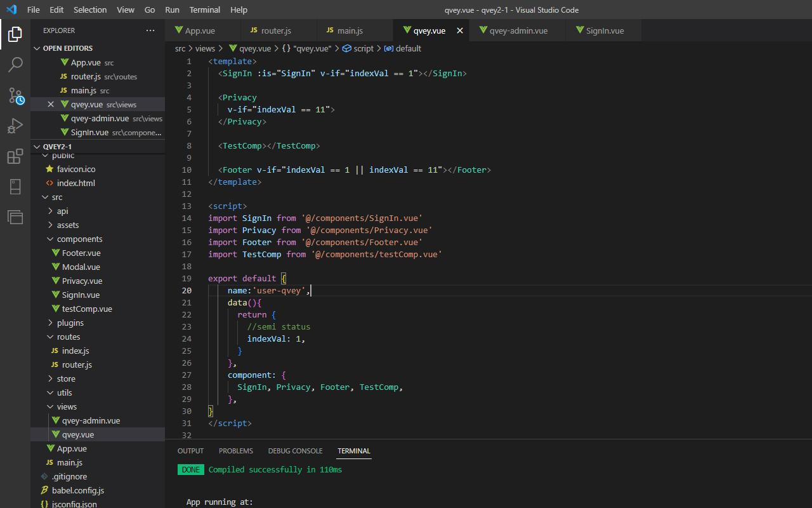Click the '@/components/SignIn.vue' import path
Screen dimensions: 812x508
point(362,218)
